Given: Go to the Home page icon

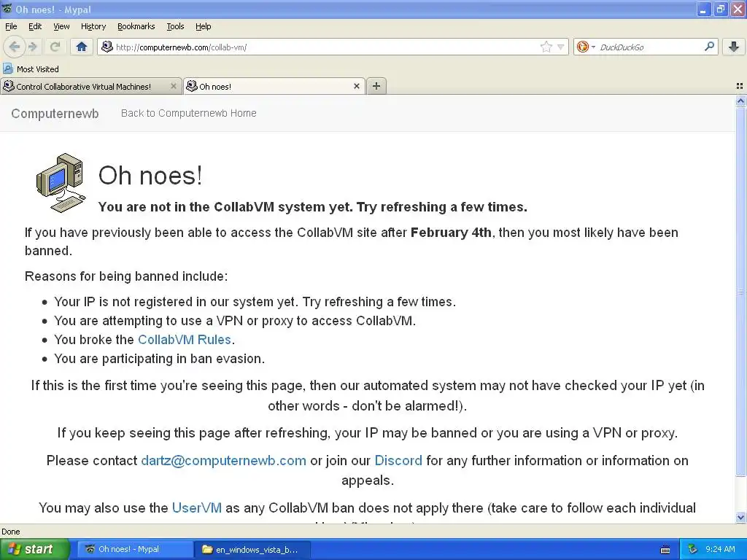Looking at the screenshot, I should 82,47.
